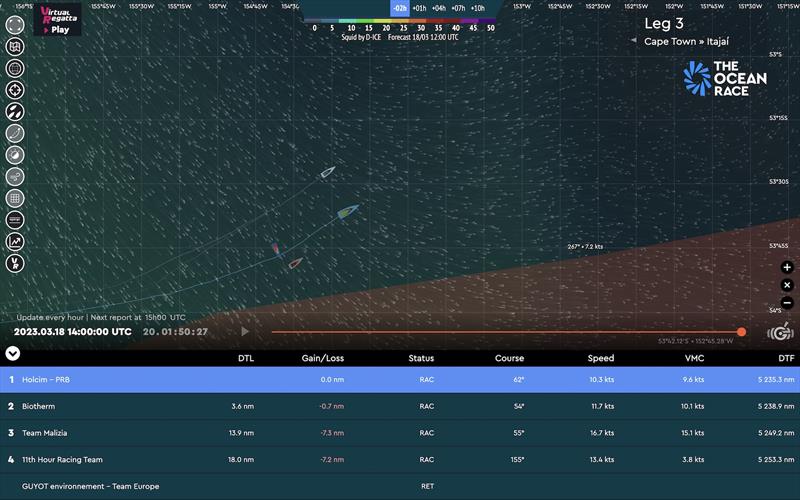
Task: Click the blue-green boat marker on map
Action: [x=348, y=211]
